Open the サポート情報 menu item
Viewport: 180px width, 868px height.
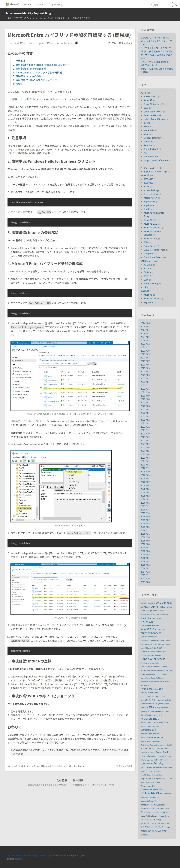coord(56,5)
